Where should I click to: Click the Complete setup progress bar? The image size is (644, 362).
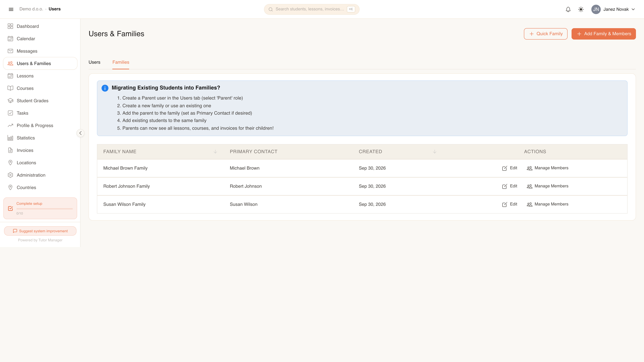[x=44, y=209]
